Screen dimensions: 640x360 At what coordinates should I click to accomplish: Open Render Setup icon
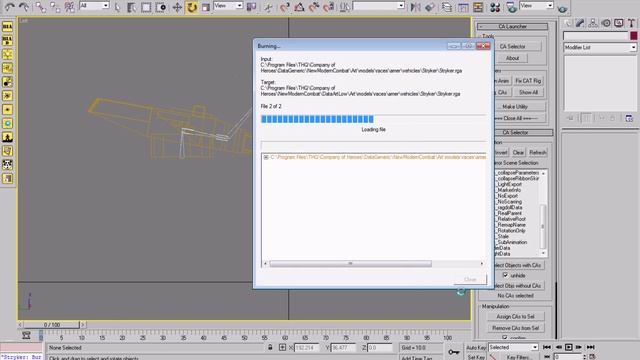point(511,7)
